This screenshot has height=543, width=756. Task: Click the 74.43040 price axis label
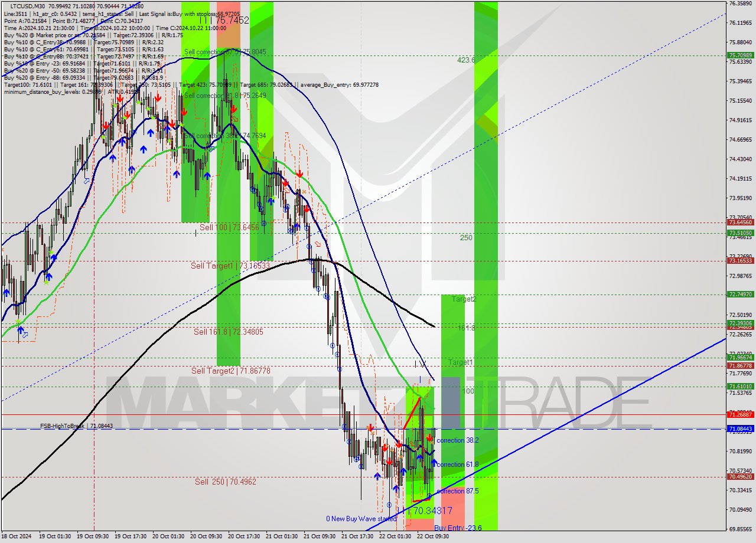point(741,159)
